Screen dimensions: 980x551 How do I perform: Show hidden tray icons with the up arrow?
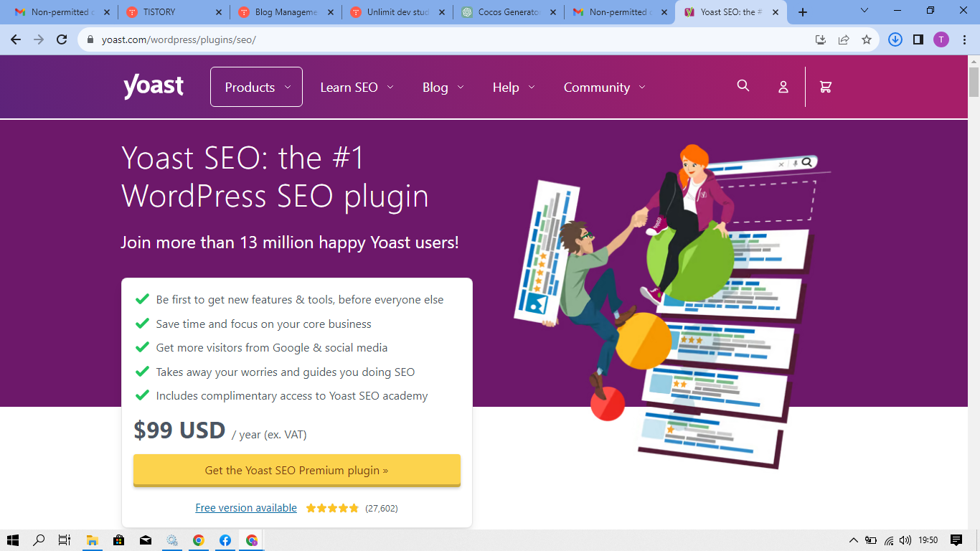[854, 540]
